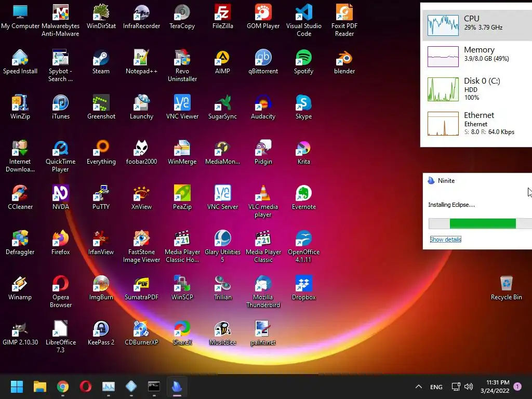Click Show details link in Ninite
Image resolution: width=532 pixels, height=399 pixels.
click(x=445, y=239)
